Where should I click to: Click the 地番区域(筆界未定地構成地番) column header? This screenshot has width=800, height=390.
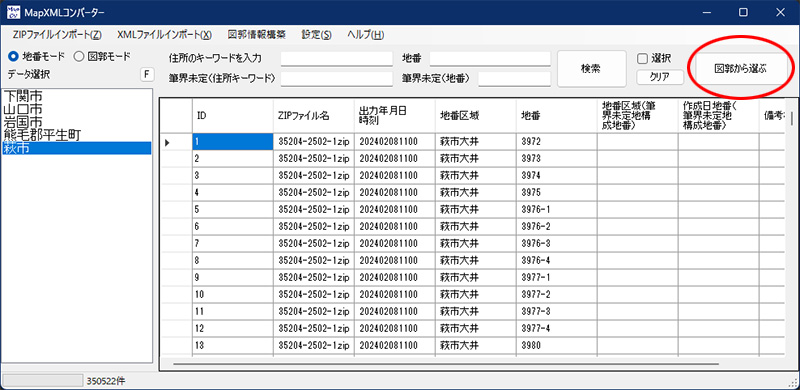click(x=638, y=116)
